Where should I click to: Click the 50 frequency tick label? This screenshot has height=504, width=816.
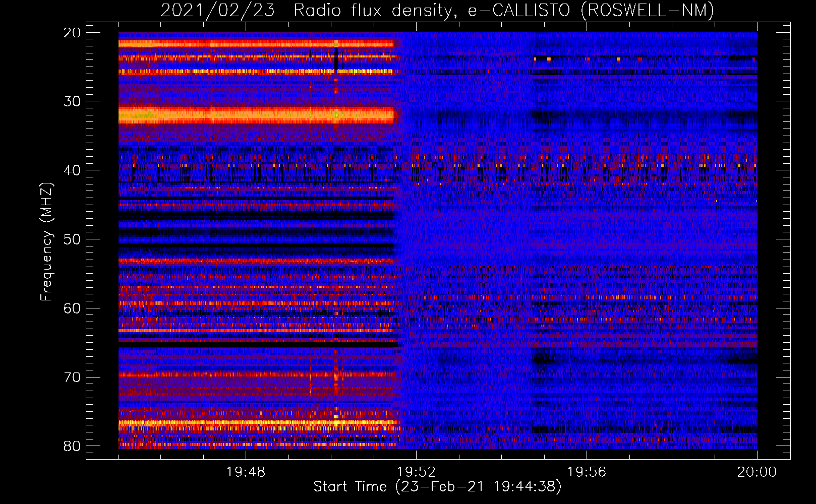coord(72,239)
